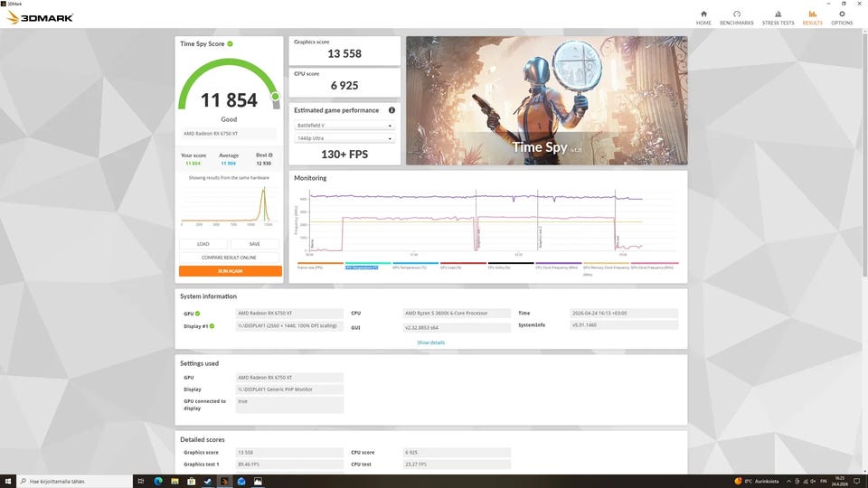Viewport: 868px width, 488px height.
Task: Open the Options gear icon
Action: pyautogui.click(x=842, y=14)
